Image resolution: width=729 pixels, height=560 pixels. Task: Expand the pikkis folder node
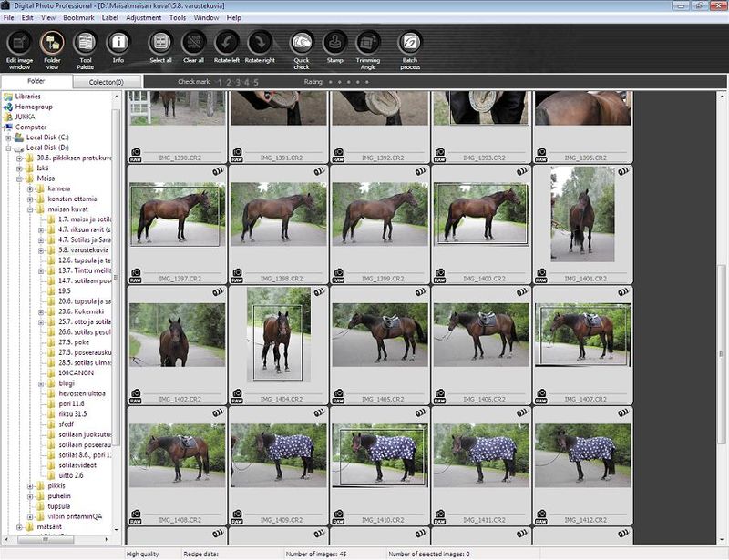[30, 486]
